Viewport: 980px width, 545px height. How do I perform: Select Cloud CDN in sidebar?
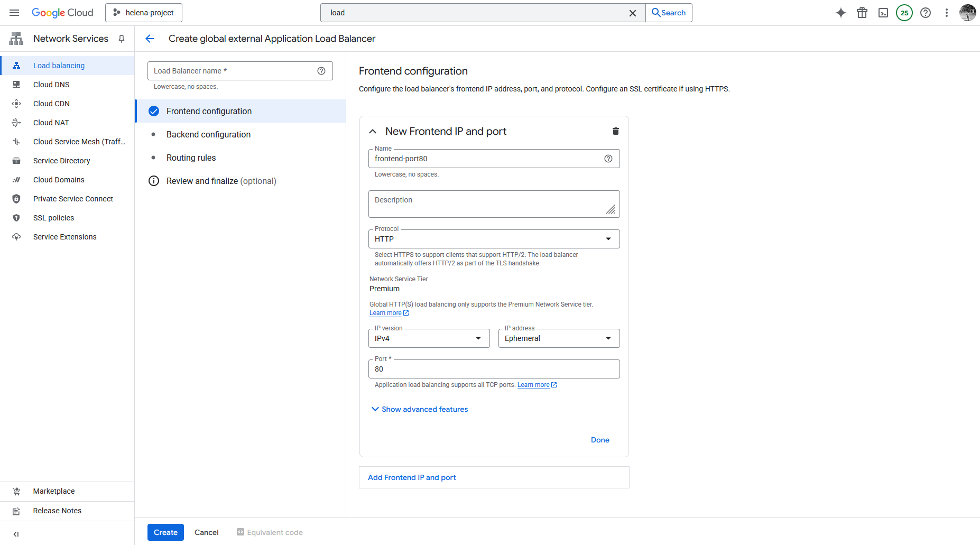(51, 104)
